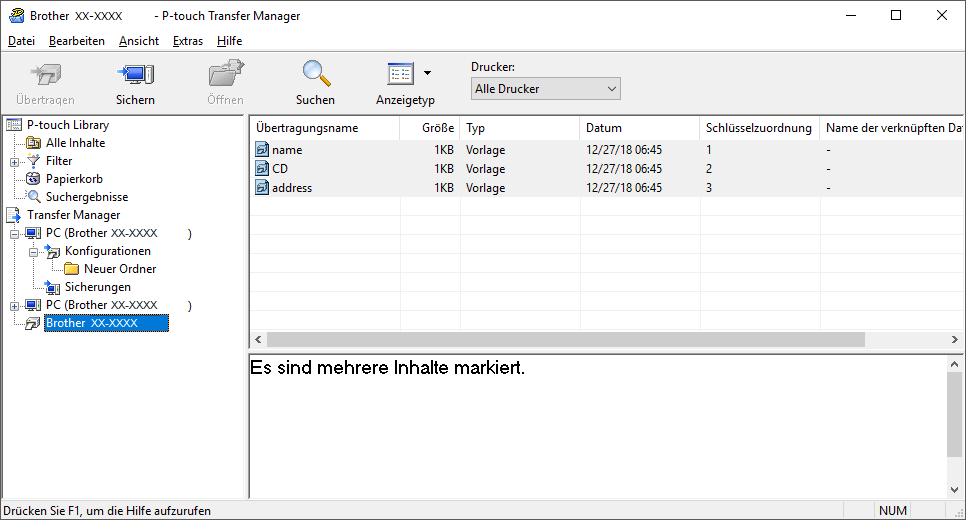Sort by the Typ column header
The height and width of the screenshot is (520, 966).
click(x=520, y=128)
